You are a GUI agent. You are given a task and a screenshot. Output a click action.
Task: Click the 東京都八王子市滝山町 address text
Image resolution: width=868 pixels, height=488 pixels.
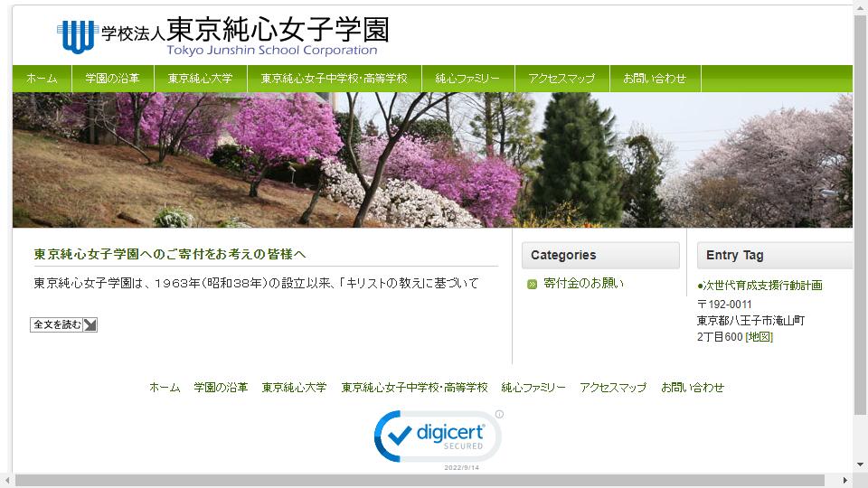(750, 320)
